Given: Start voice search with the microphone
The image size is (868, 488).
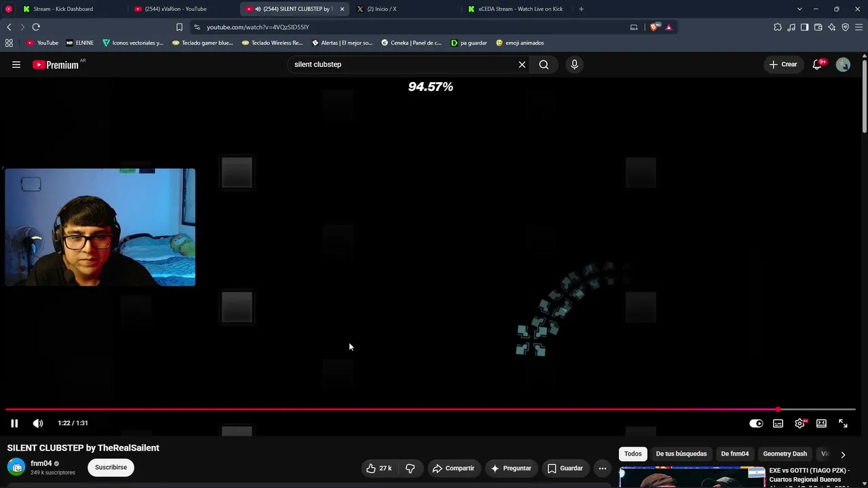Looking at the screenshot, I should pyautogui.click(x=574, y=64).
